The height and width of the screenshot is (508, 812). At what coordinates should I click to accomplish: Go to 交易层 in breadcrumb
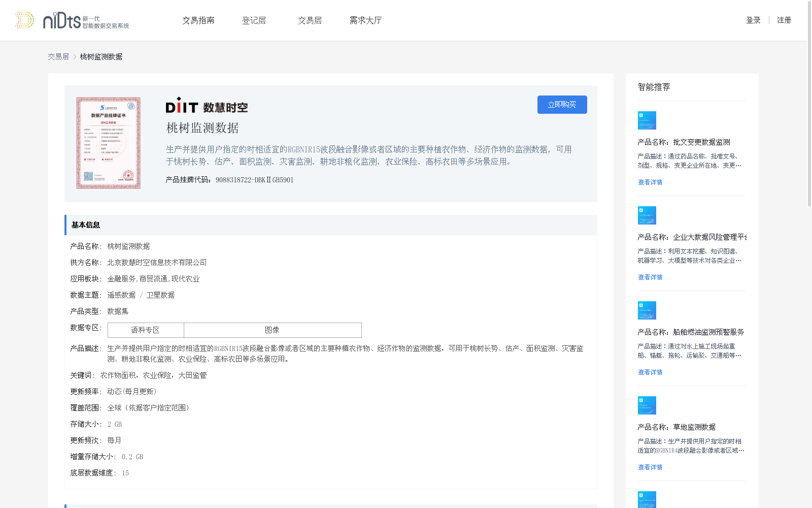tap(58, 57)
